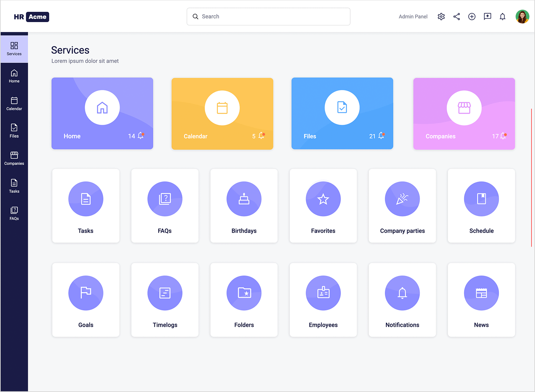Open the feedback chat bubble icon
The width and height of the screenshot is (535, 392).
click(487, 17)
